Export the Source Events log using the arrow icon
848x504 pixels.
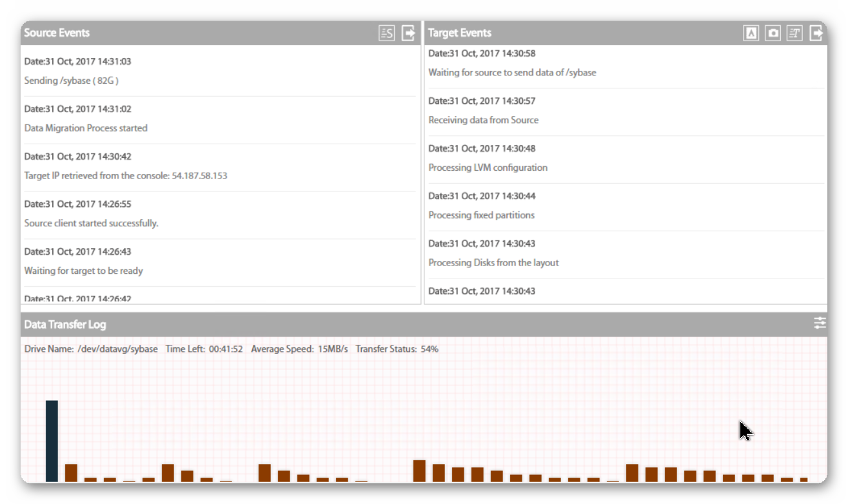[x=408, y=32]
